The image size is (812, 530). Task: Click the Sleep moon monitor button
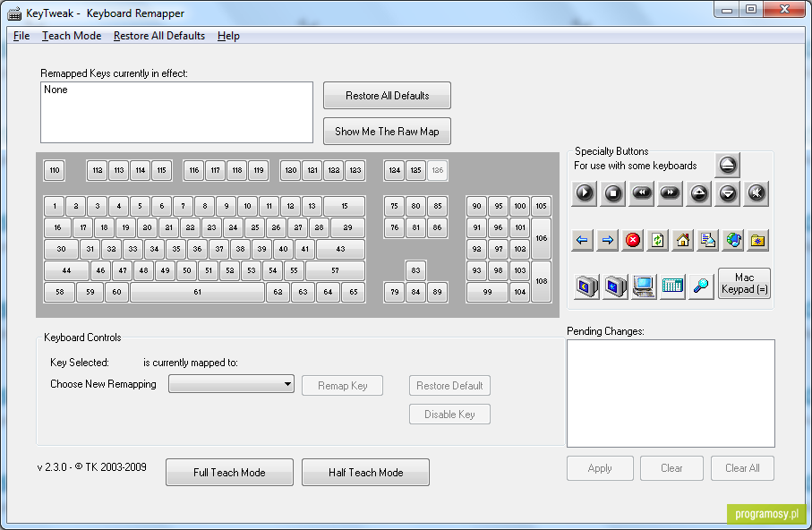pyautogui.click(x=586, y=286)
